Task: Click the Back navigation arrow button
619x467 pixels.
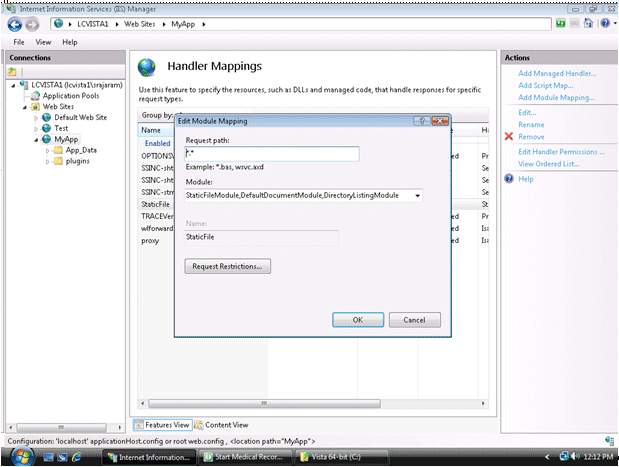Action: point(14,23)
